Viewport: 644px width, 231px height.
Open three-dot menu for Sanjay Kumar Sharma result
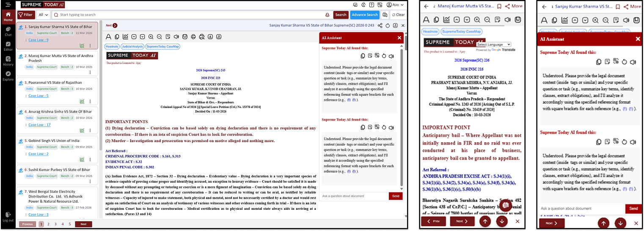pyautogui.click(x=90, y=45)
